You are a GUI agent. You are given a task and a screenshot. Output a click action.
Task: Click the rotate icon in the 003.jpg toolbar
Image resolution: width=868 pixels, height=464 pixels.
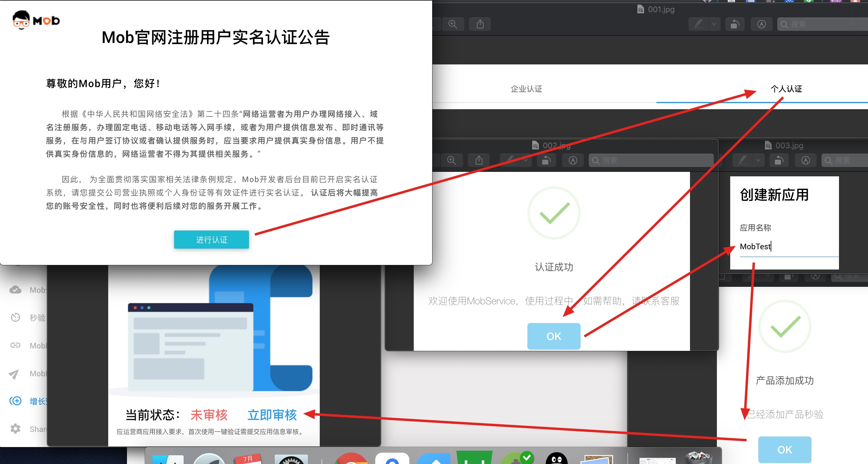[x=779, y=161]
